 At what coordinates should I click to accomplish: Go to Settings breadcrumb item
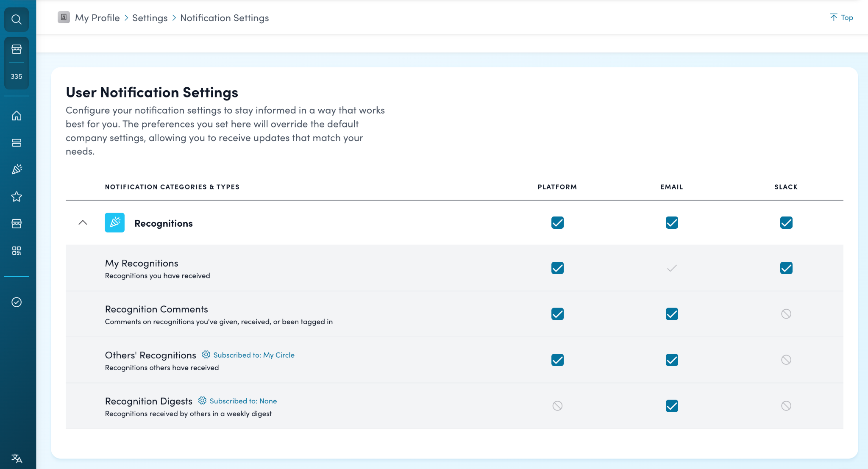click(x=150, y=18)
